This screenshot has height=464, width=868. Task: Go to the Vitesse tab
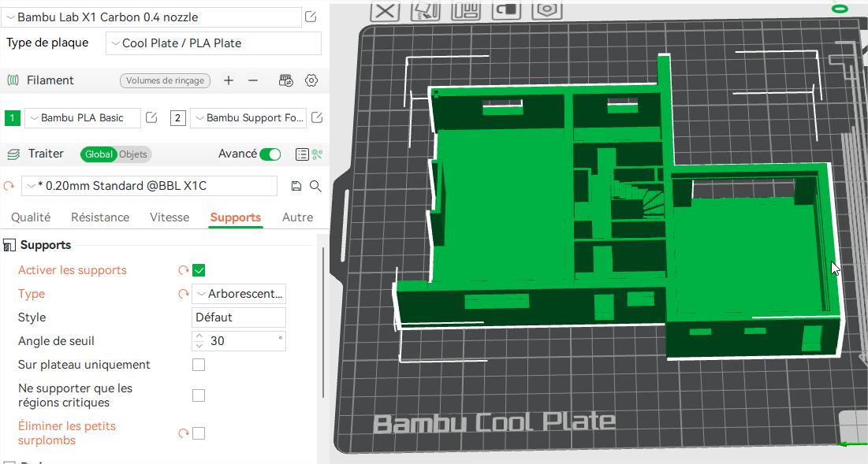(170, 217)
